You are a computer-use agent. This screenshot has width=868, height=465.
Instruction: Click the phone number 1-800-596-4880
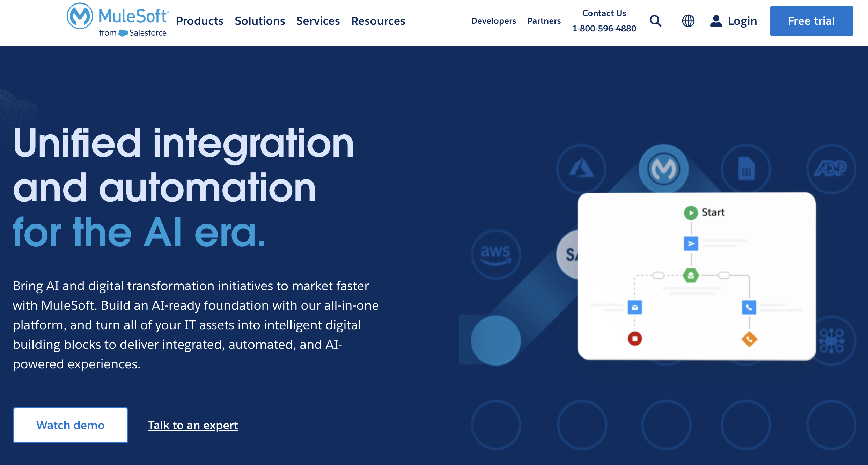coord(604,29)
